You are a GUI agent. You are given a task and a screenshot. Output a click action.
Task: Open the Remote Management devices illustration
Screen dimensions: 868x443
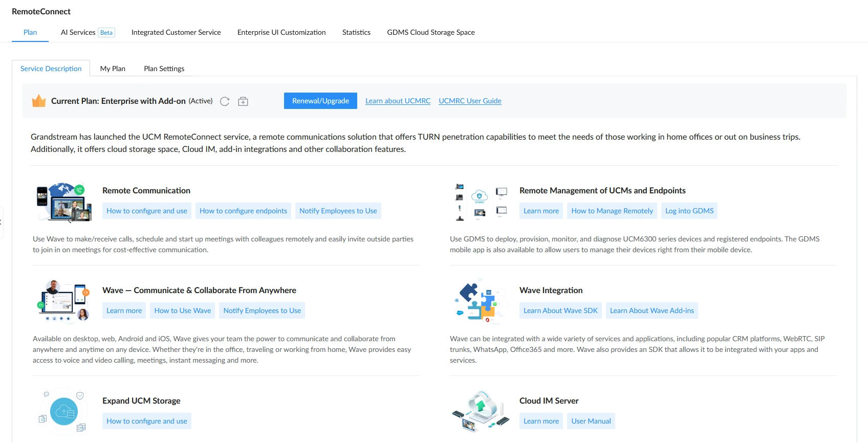(481, 202)
